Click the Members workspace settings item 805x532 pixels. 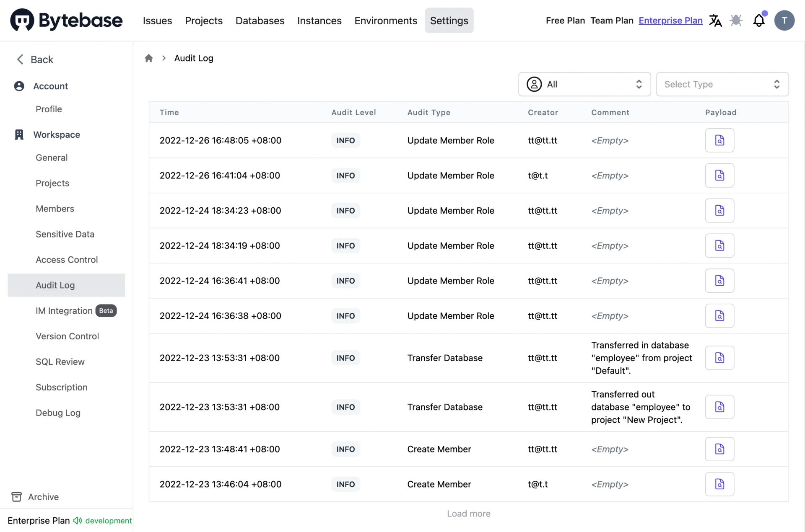click(x=55, y=209)
